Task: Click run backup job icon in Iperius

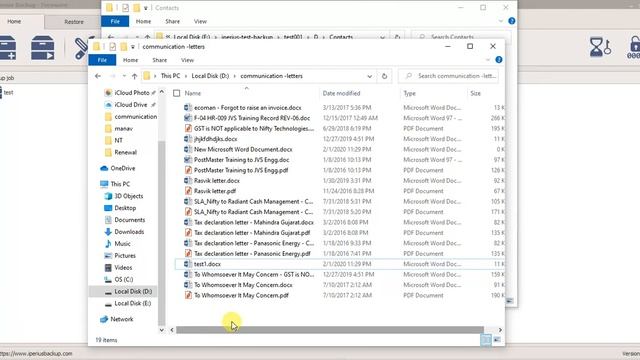Action: (x=43, y=48)
